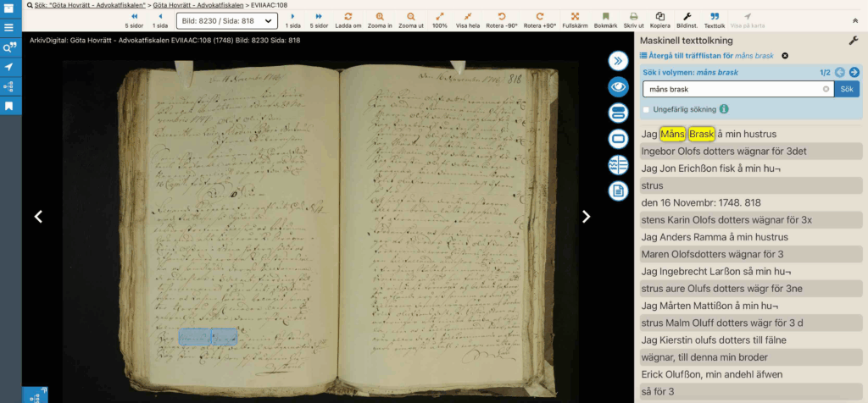This screenshot has height=403, width=868.
Task: Go to next page with right arrow on viewer
Action: pyautogui.click(x=586, y=217)
